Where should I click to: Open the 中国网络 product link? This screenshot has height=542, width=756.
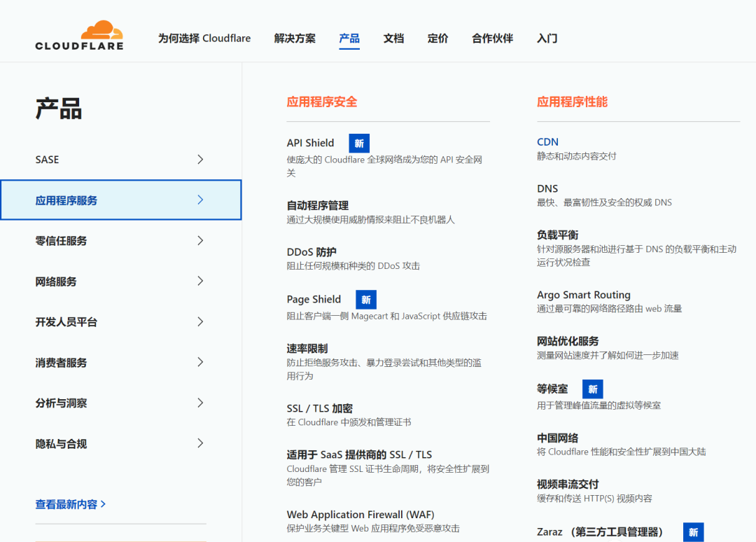(x=557, y=438)
